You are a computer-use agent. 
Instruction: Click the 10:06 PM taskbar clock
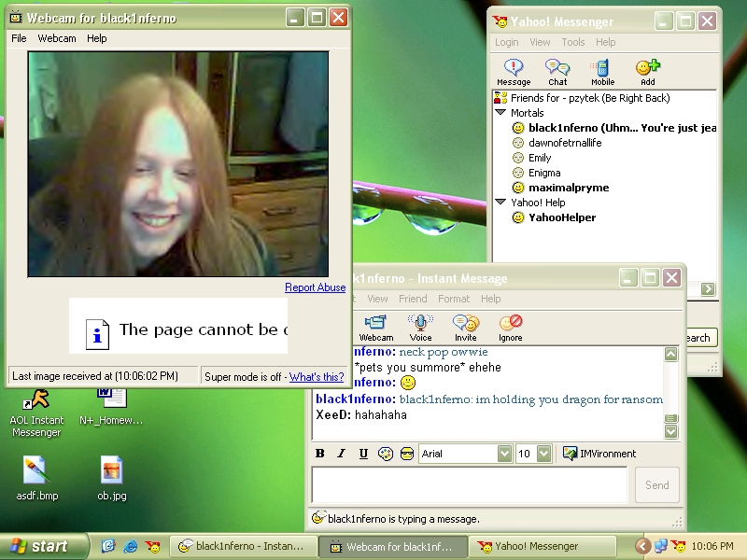pyautogui.click(x=712, y=546)
